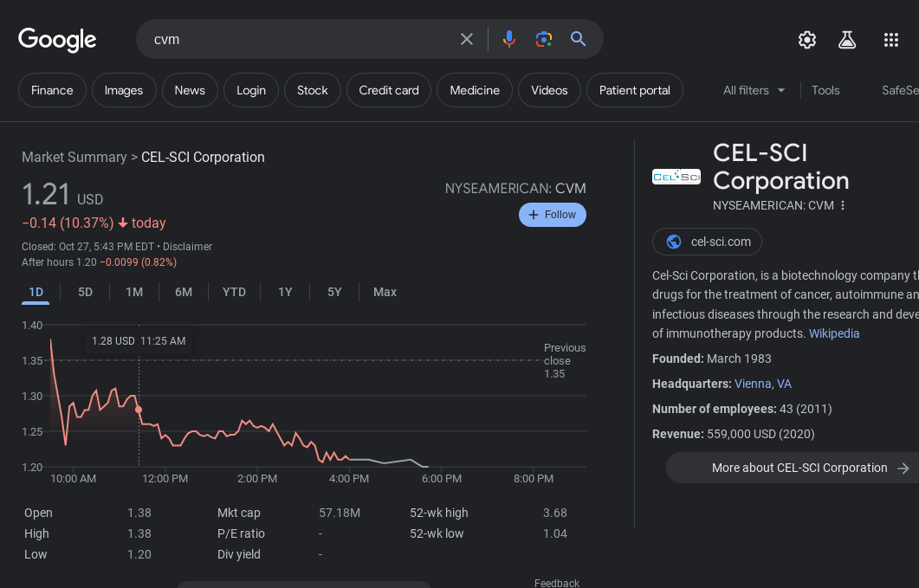Click the magnifying glass search icon
This screenshot has width=919, height=588.
(579, 39)
